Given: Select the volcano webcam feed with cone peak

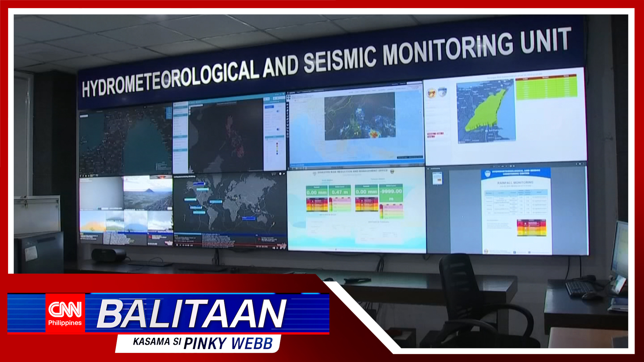Looking at the screenshot, I should tap(148, 193).
